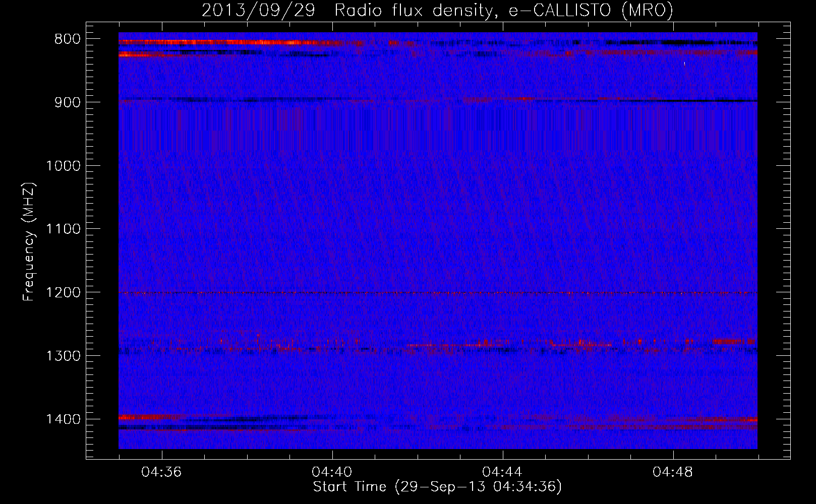This screenshot has height=504, width=816.
Task: Click the 04:48 time tick label
Action: 673,472
